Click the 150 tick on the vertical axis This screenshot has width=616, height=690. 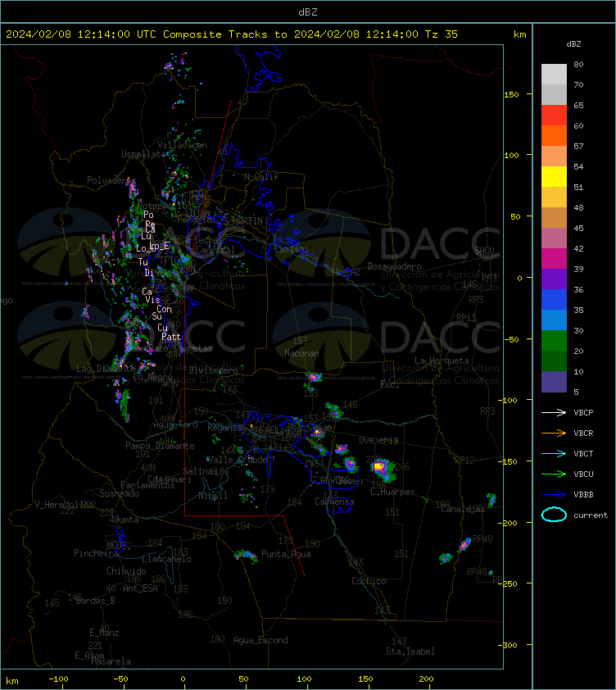(x=511, y=94)
